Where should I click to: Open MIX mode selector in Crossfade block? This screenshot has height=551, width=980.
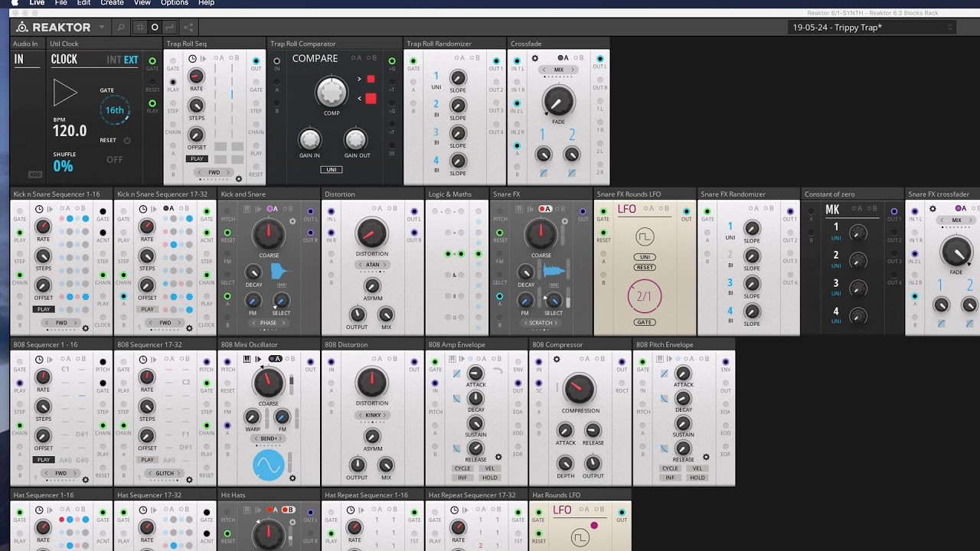(x=559, y=70)
